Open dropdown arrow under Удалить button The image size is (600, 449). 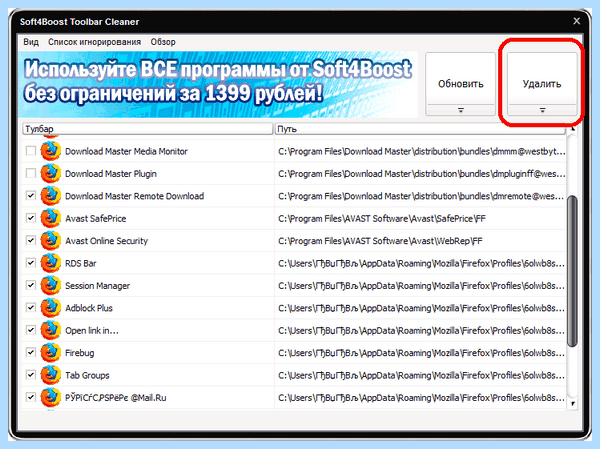[x=542, y=110]
